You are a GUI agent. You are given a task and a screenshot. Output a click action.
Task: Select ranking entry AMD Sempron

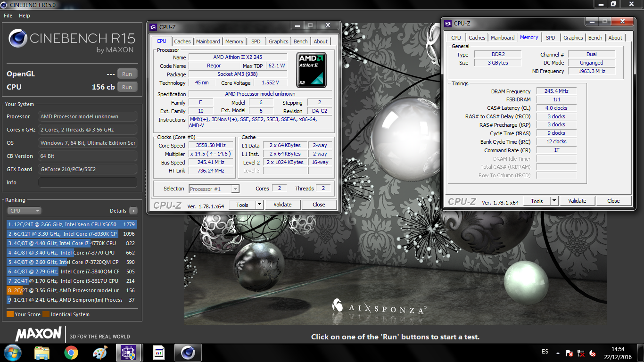point(72,300)
